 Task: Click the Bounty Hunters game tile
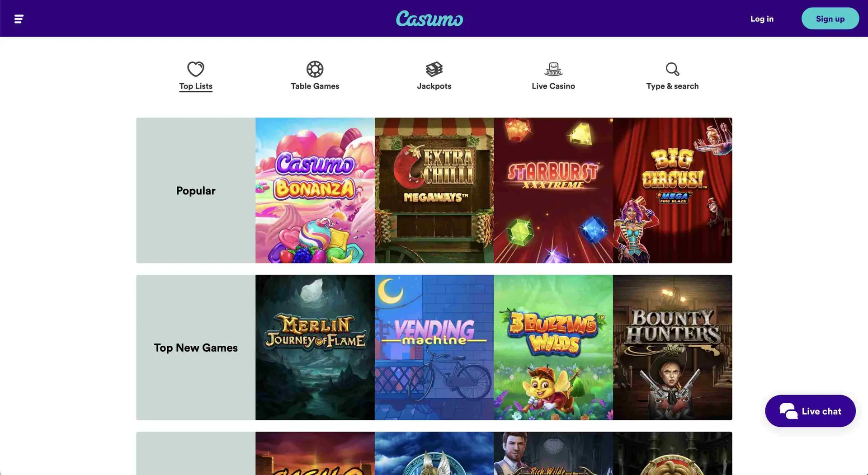point(672,347)
